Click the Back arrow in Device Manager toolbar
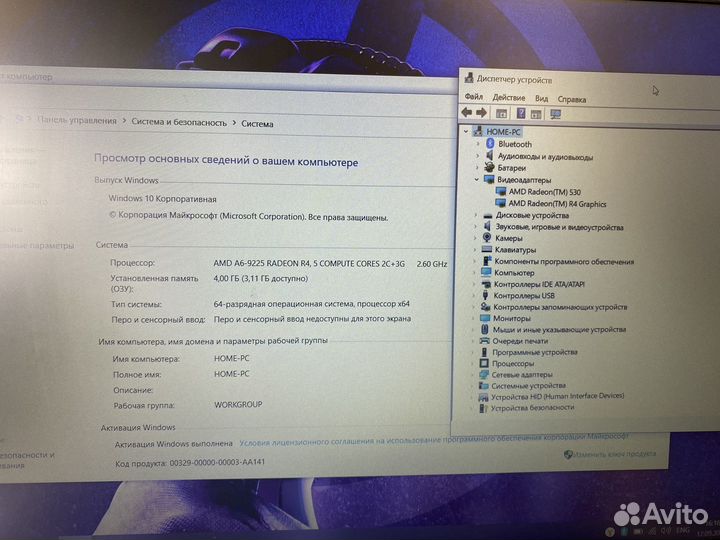 pyautogui.click(x=467, y=112)
